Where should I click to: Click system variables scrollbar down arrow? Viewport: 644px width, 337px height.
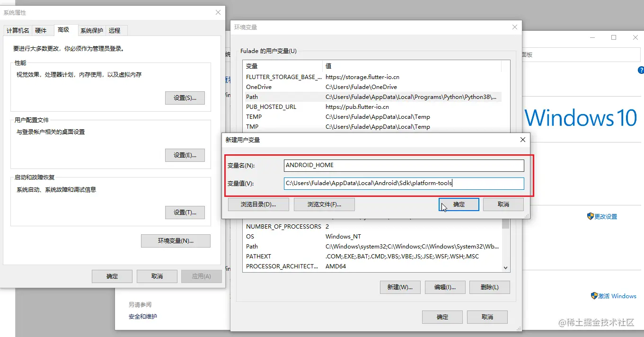[506, 267]
